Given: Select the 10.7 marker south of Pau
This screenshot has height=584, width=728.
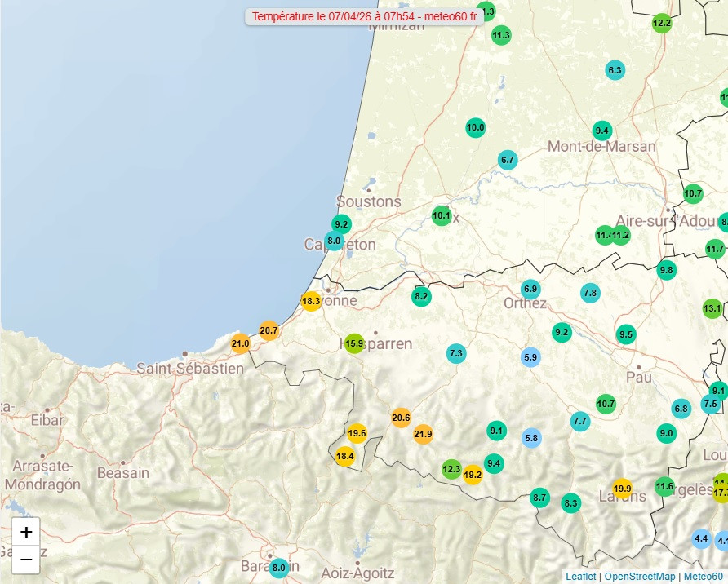Looking at the screenshot, I should point(606,404).
